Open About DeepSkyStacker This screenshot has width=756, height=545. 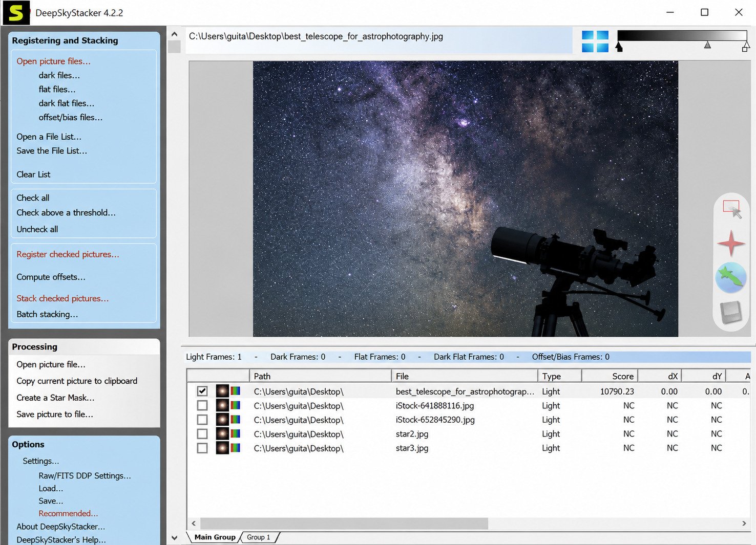click(60, 527)
